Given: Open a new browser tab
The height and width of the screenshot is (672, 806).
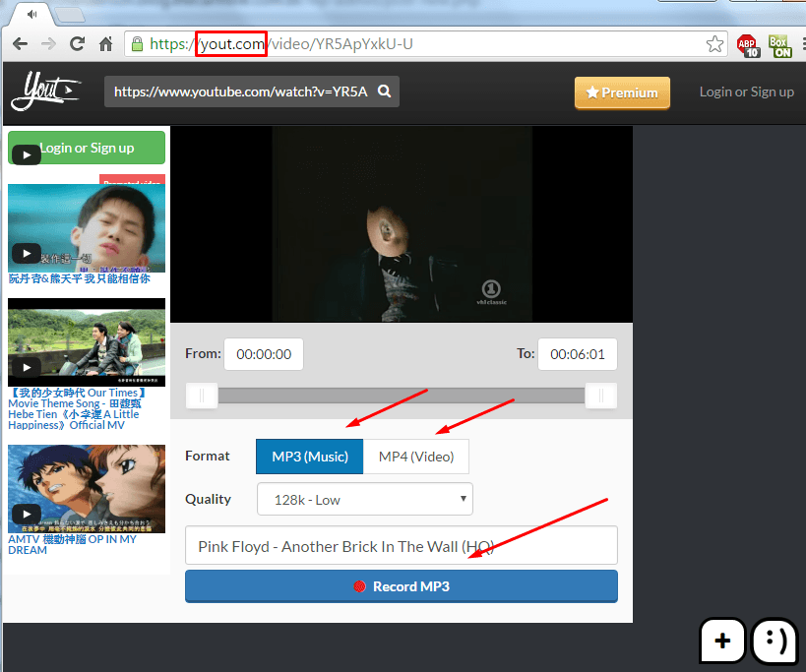Looking at the screenshot, I should point(70,15).
